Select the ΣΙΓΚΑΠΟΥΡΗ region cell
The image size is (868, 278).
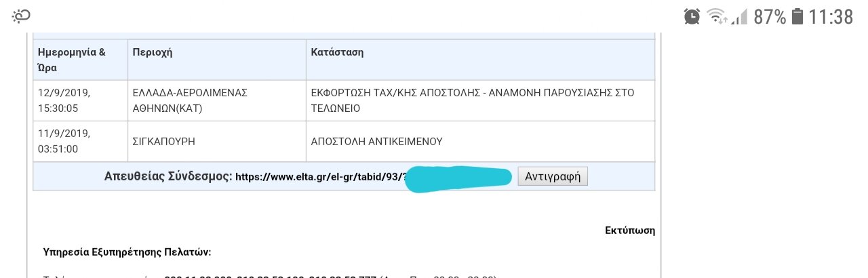[x=217, y=141]
